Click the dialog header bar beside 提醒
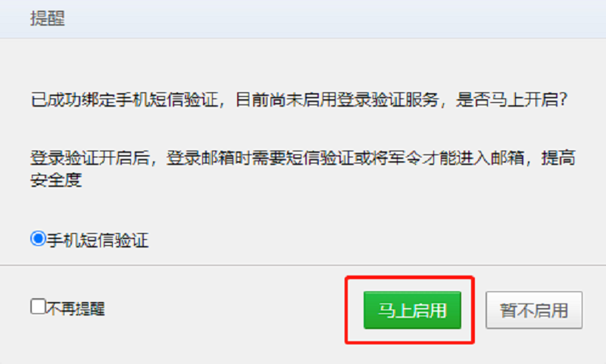This screenshot has width=606, height=364. 303,19
